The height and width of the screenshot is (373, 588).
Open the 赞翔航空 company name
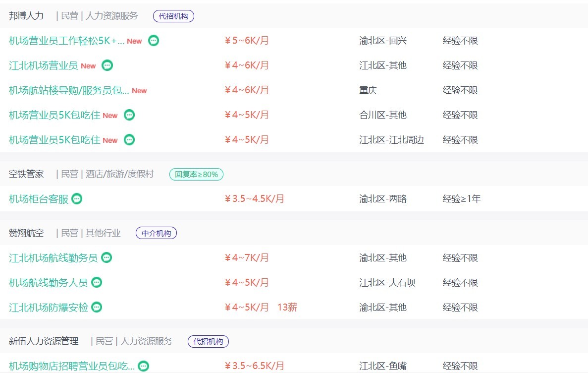(26, 233)
